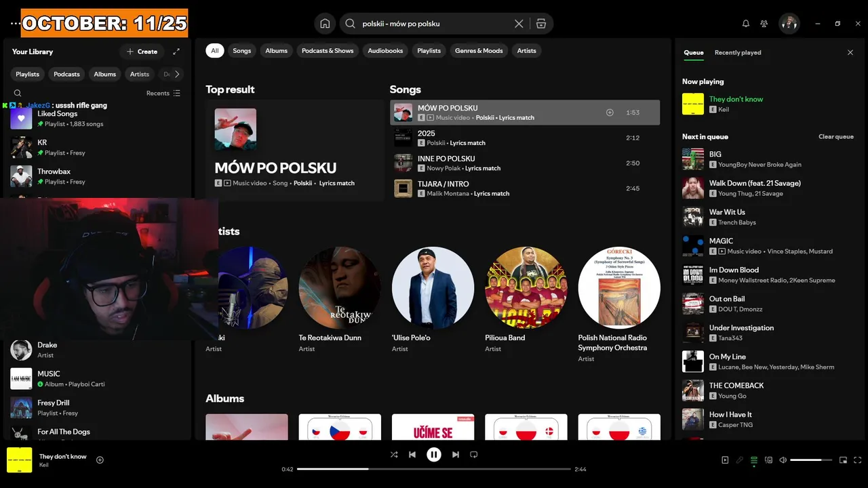Screen dimensions: 868x488
Task: Open the Throwbax playlist
Action: click(x=96, y=176)
